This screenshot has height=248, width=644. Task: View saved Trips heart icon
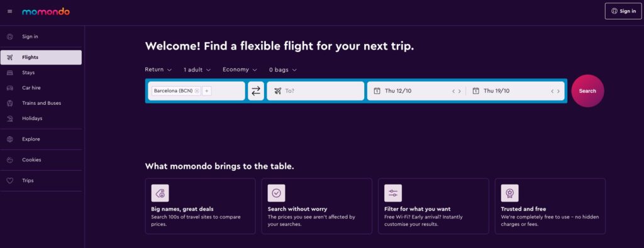click(x=10, y=181)
